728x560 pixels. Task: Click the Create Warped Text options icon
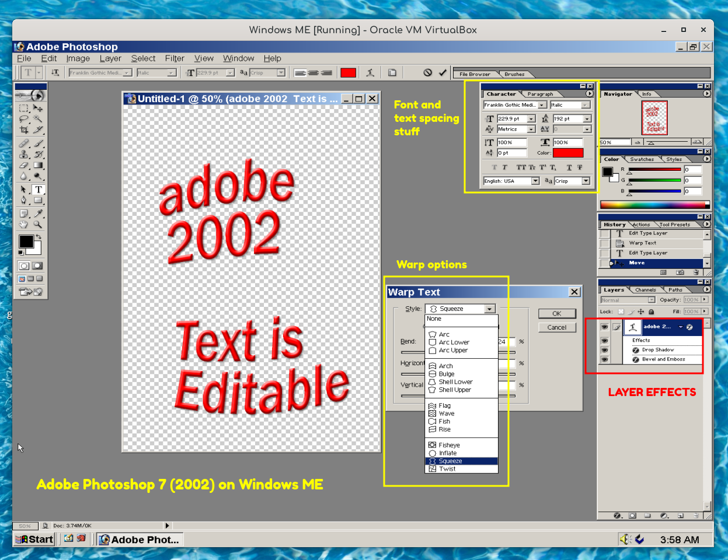pyautogui.click(x=370, y=73)
